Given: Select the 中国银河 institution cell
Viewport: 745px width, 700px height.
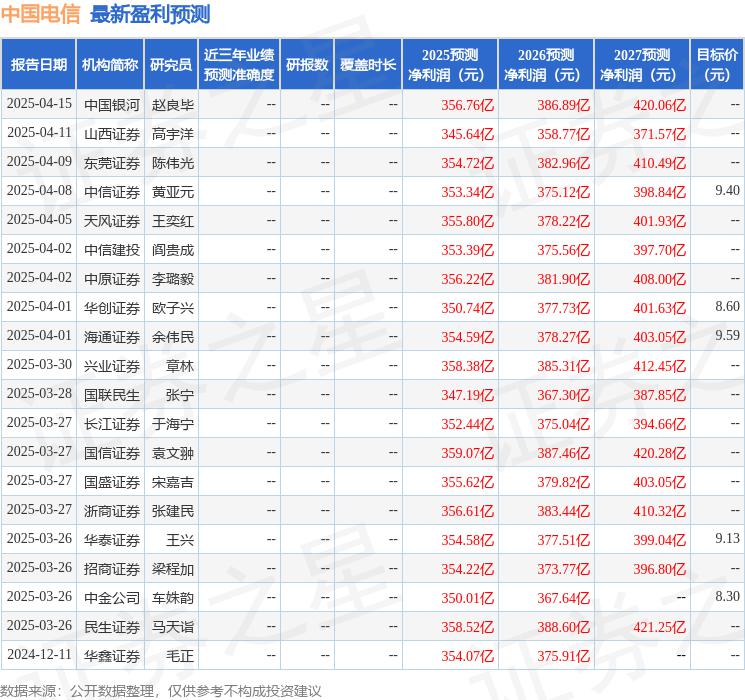Looking at the screenshot, I should (x=112, y=105).
